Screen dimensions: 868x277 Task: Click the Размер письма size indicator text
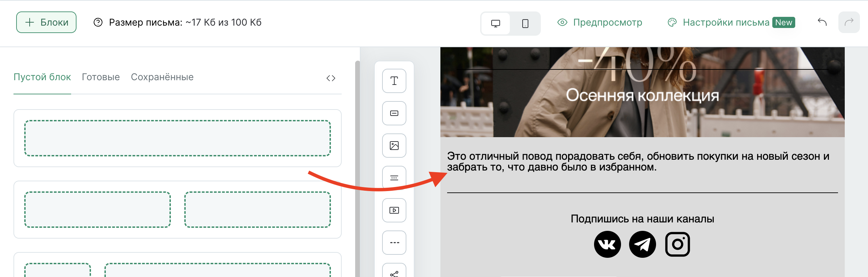pos(185,22)
